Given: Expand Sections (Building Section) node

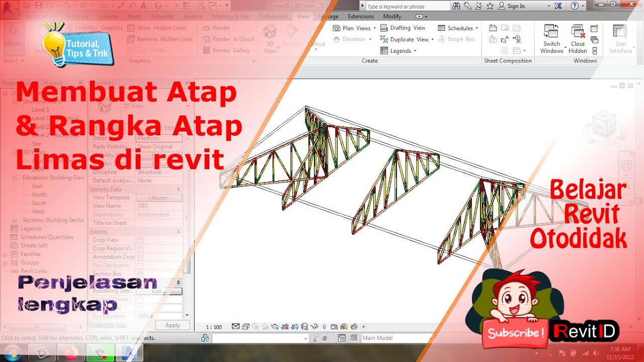Looking at the screenshot, I should coord(15,220).
